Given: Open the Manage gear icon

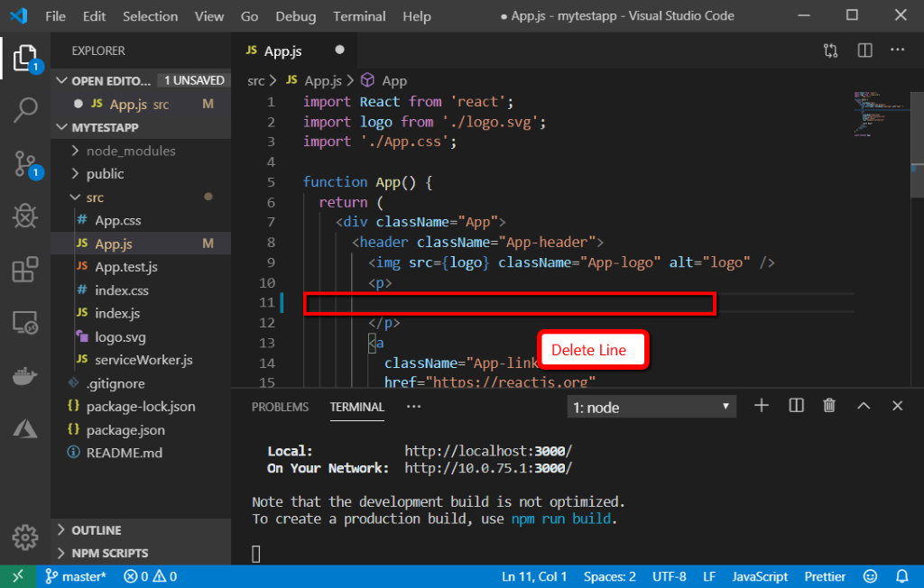Looking at the screenshot, I should coord(25,537).
